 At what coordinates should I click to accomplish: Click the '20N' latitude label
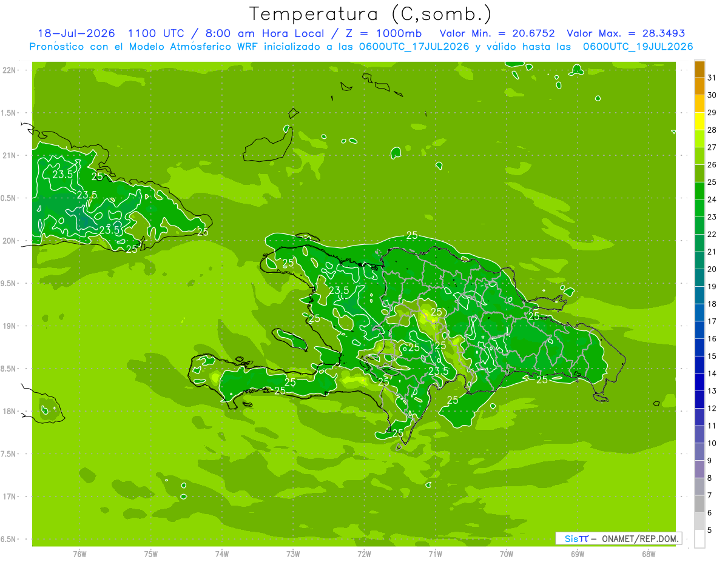tap(10, 241)
